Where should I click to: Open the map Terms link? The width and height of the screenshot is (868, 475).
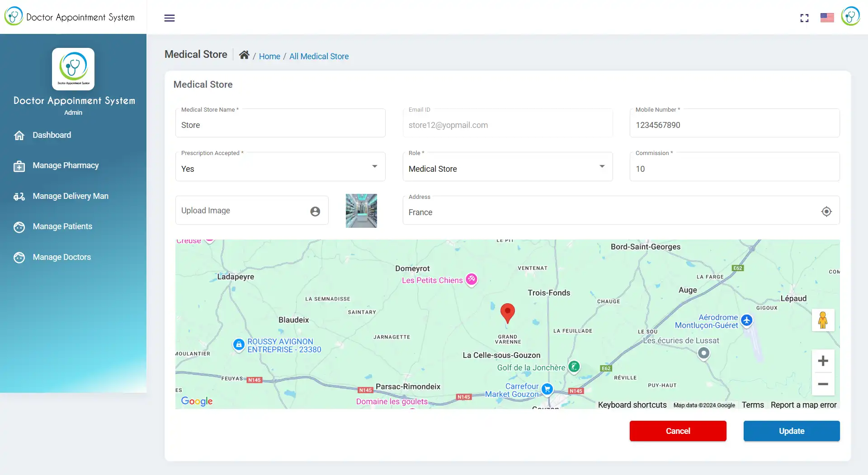click(x=753, y=405)
